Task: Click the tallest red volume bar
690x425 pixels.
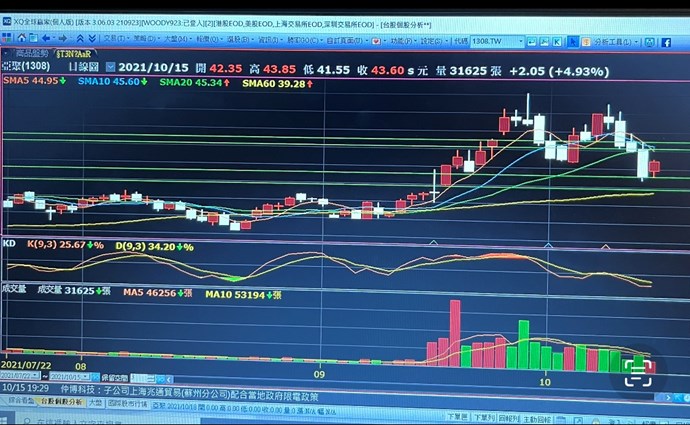Action: (455, 333)
